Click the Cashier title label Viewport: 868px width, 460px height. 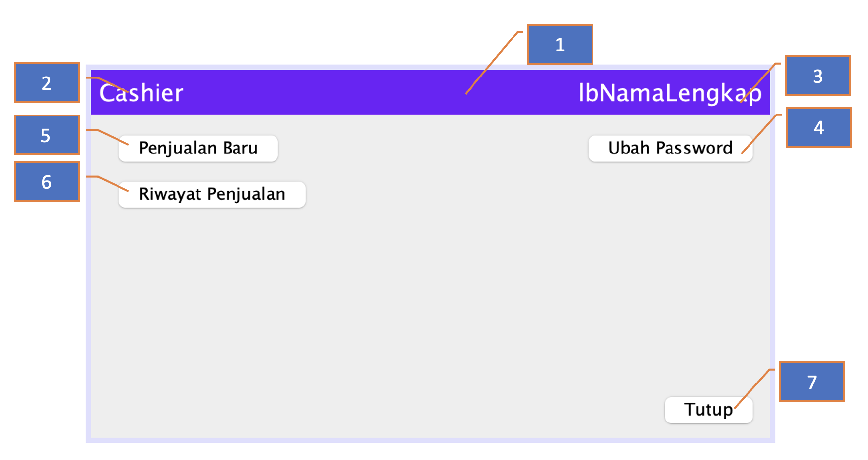click(141, 93)
